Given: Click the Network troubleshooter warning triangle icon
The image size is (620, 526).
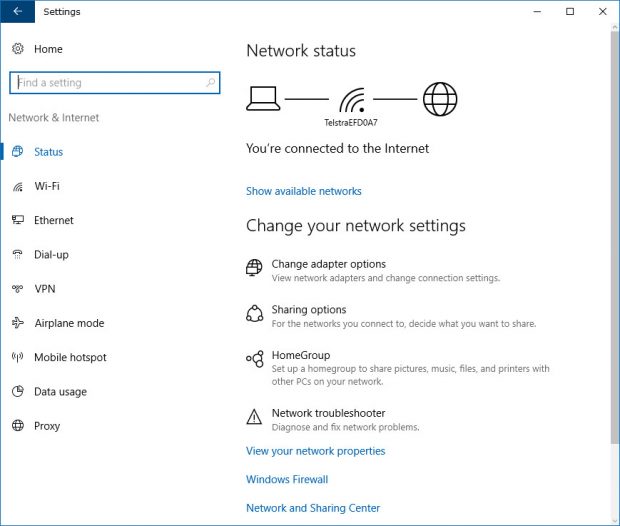Looking at the screenshot, I should click(254, 417).
